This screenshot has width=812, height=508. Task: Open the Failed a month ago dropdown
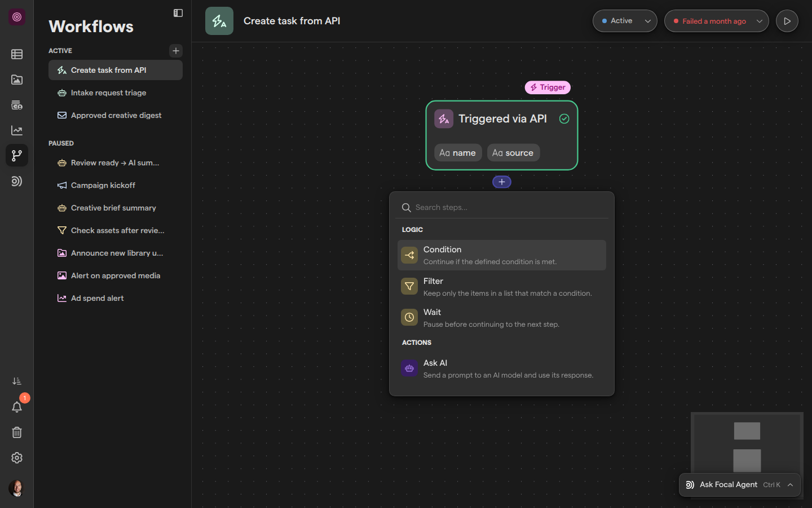717,21
